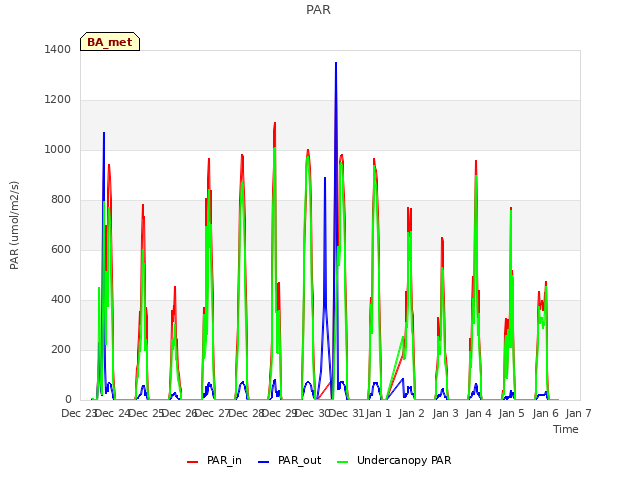Image resolution: width=640 pixels, height=480 pixels.
Task: Click the Jan 4 x-axis label
Action: click(x=478, y=413)
